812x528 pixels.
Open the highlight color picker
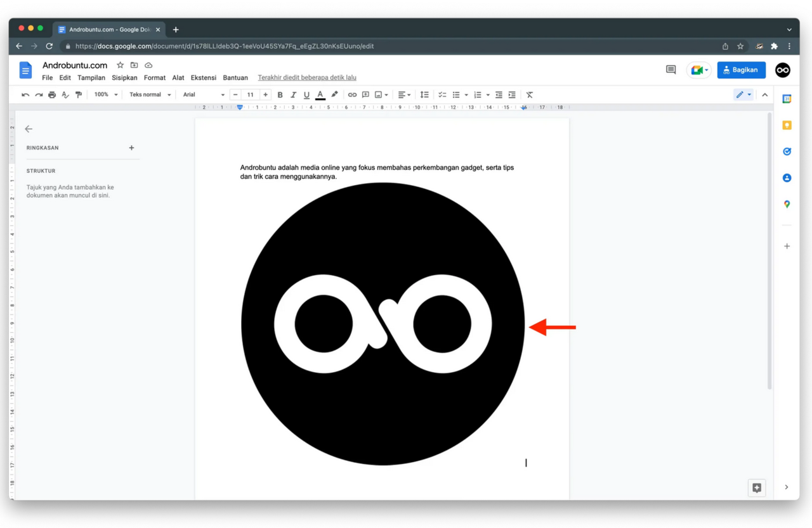[x=334, y=95]
